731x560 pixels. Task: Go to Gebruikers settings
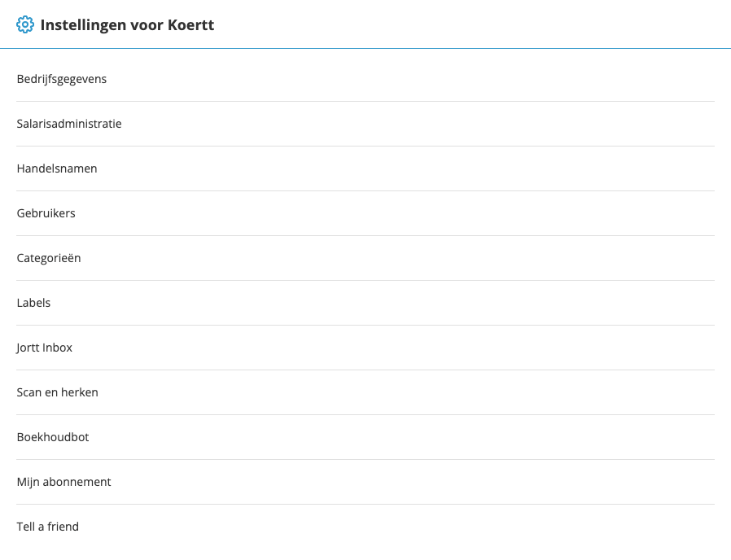(x=46, y=213)
